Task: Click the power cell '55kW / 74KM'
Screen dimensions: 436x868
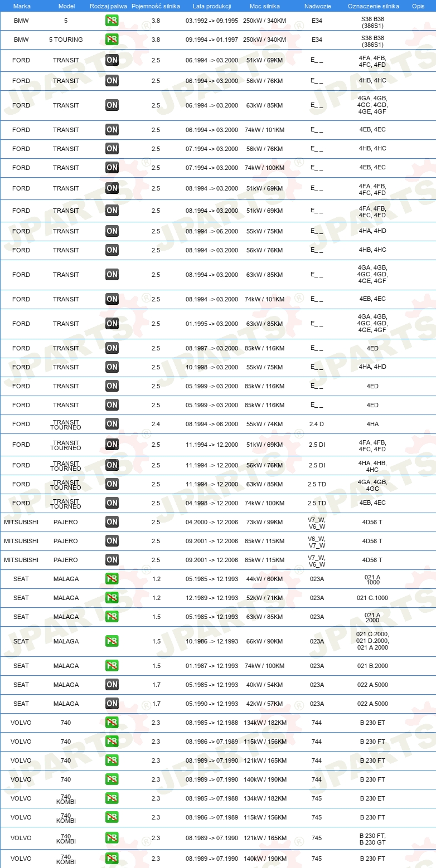Action: [265, 424]
